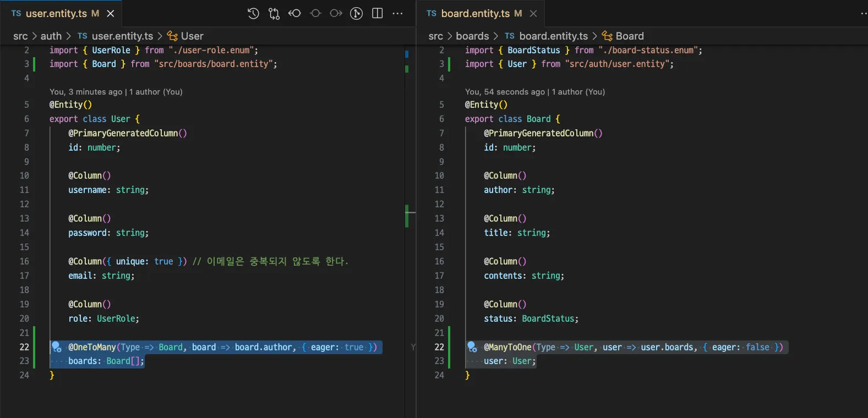Close the user.entity.ts tab
This screenshot has height=418, width=868.
[111, 13]
